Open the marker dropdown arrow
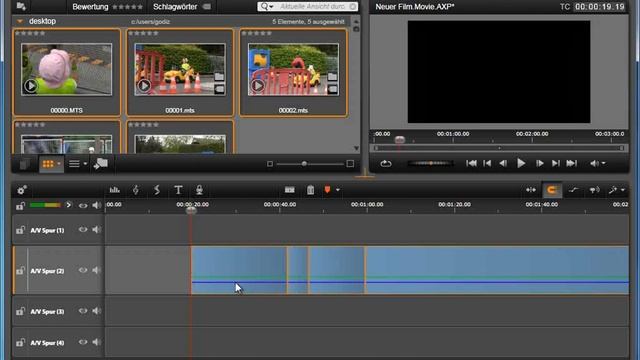The height and width of the screenshot is (360, 640). point(338,190)
